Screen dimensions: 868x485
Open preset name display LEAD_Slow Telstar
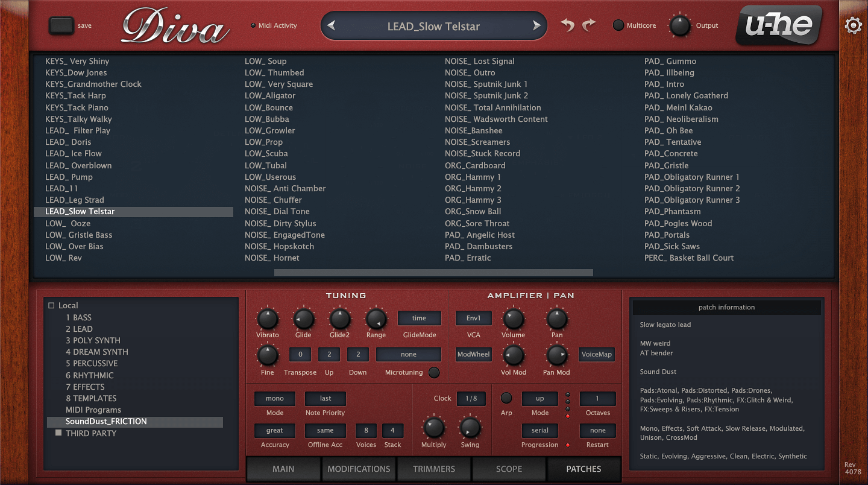pyautogui.click(x=433, y=27)
